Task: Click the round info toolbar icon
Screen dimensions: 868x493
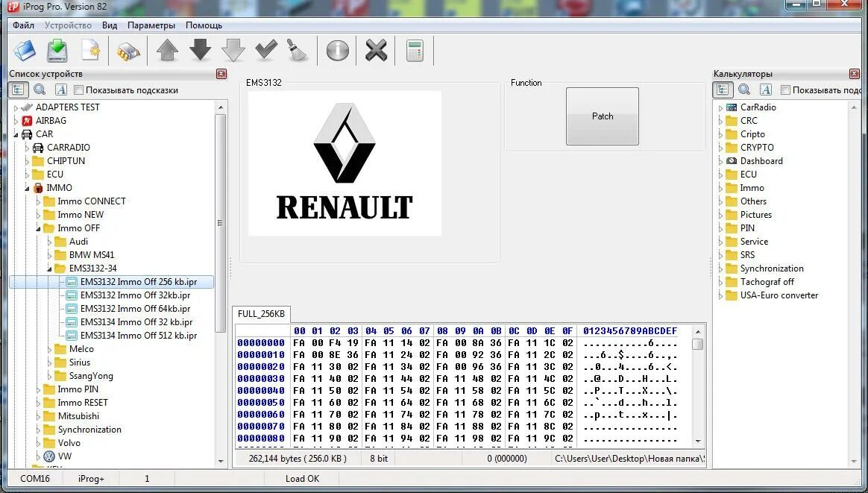Action: pyautogui.click(x=337, y=51)
